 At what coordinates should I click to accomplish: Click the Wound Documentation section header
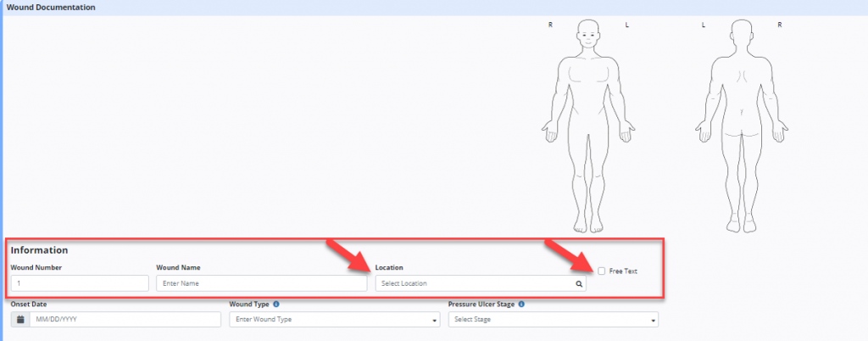[x=51, y=8]
